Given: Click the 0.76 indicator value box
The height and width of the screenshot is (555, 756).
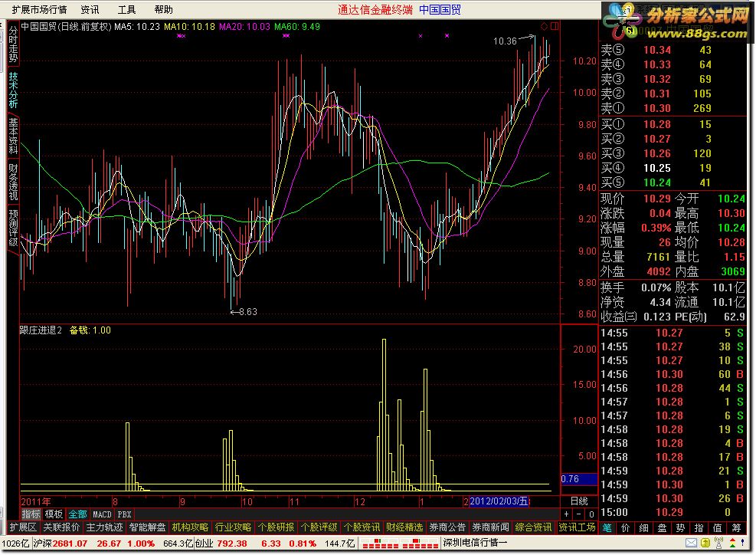Looking at the screenshot, I should tap(578, 479).
